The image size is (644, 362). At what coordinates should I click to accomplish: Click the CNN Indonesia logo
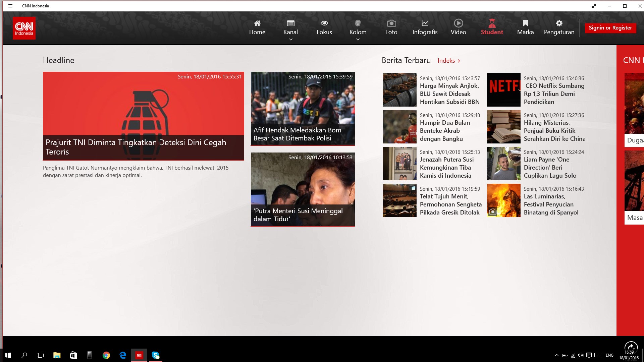pos(24,28)
